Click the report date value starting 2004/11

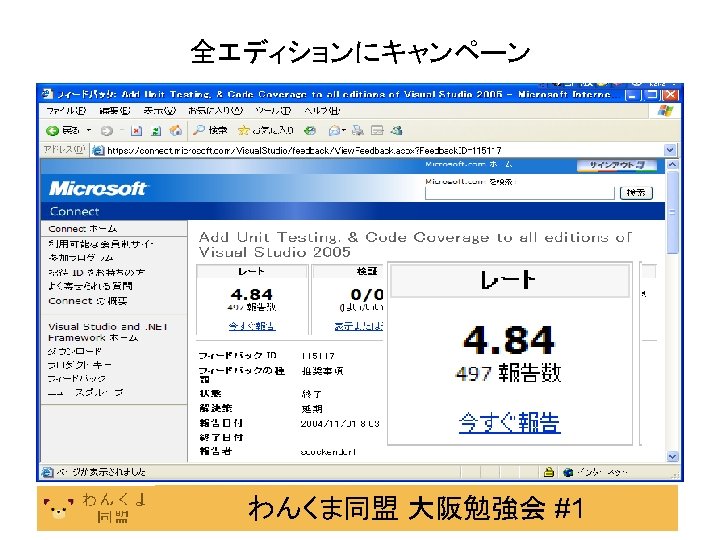click(x=340, y=423)
